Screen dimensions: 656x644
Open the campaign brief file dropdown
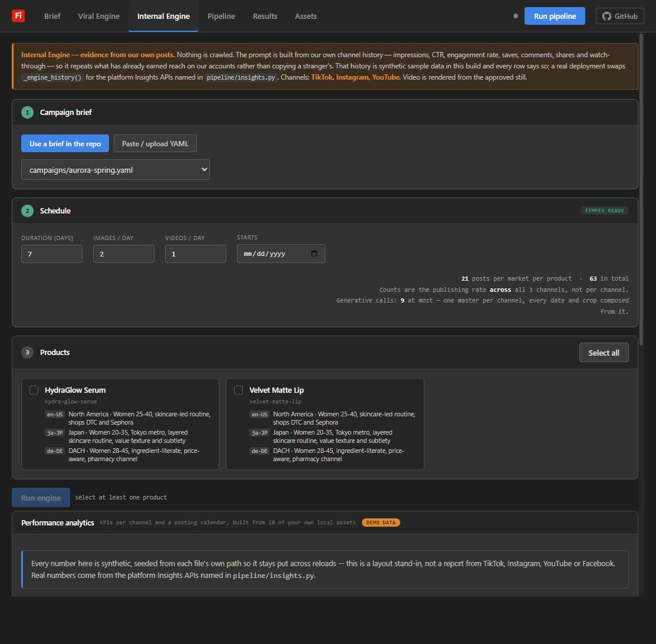pyautogui.click(x=116, y=170)
